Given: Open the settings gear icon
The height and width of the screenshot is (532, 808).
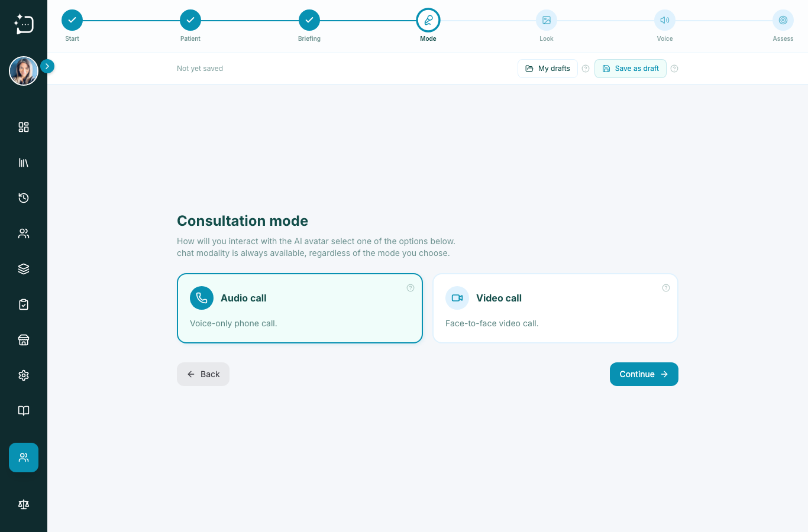Looking at the screenshot, I should [x=24, y=375].
